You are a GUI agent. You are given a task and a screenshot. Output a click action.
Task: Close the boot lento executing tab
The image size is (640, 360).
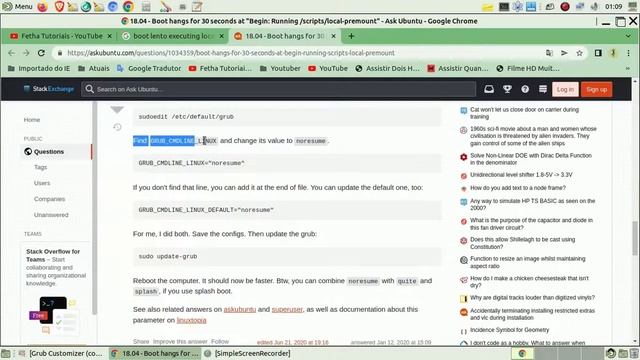(x=221, y=36)
